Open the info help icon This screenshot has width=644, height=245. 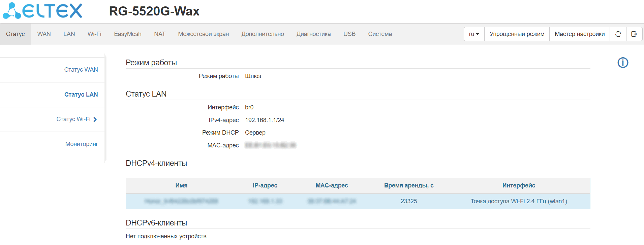(623, 63)
